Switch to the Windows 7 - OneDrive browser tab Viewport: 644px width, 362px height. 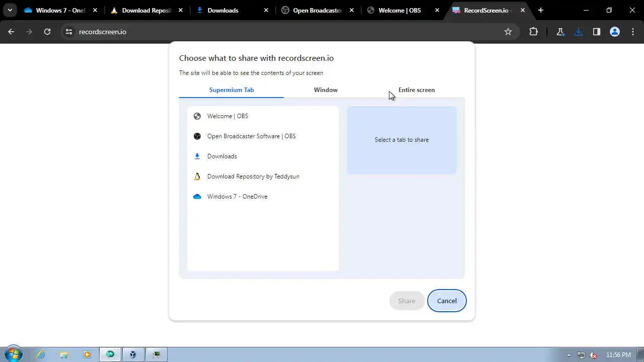(61, 10)
